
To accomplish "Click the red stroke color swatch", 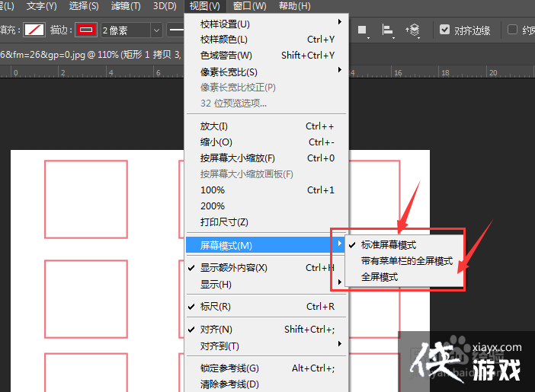I will tap(85, 30).
